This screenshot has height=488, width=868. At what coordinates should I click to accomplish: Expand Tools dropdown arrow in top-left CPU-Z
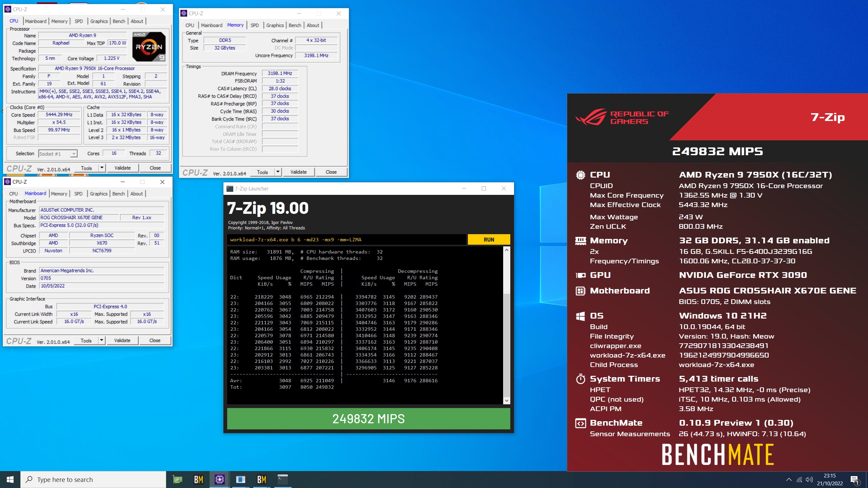pos(102,168)
